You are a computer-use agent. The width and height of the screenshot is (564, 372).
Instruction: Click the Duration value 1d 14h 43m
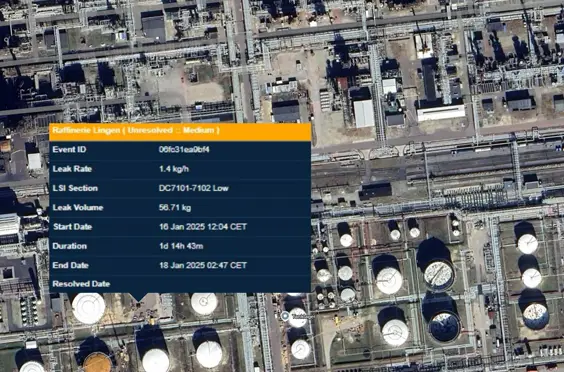(181, 246)
